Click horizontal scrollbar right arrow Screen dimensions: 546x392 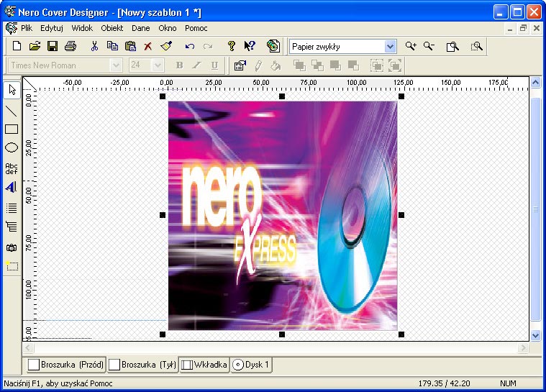523,347
